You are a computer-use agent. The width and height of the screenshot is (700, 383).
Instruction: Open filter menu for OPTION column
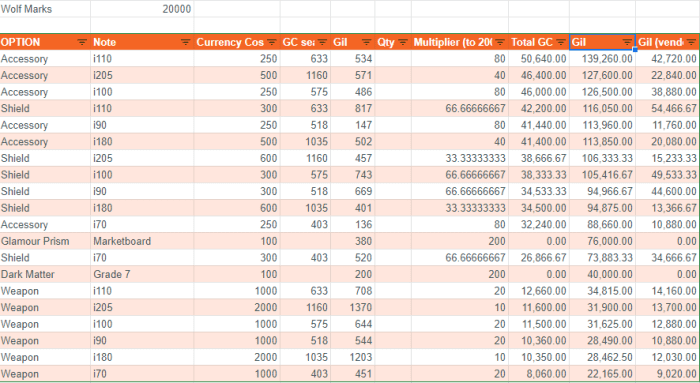[82, 42]
